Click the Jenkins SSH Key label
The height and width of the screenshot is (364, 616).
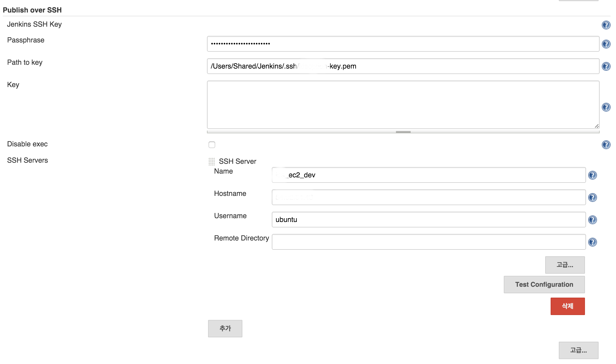(x=34, y=24)
